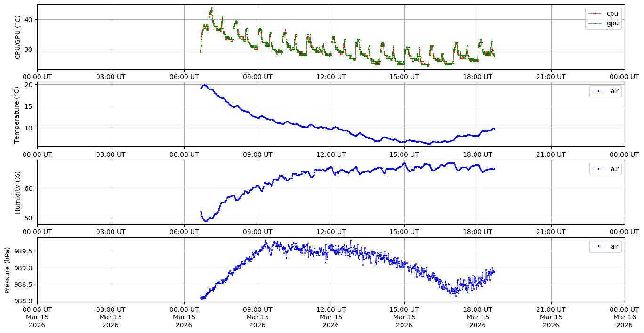
Task: Click the 988.0 tick on the Pressure axis
Action: point(24,301)
